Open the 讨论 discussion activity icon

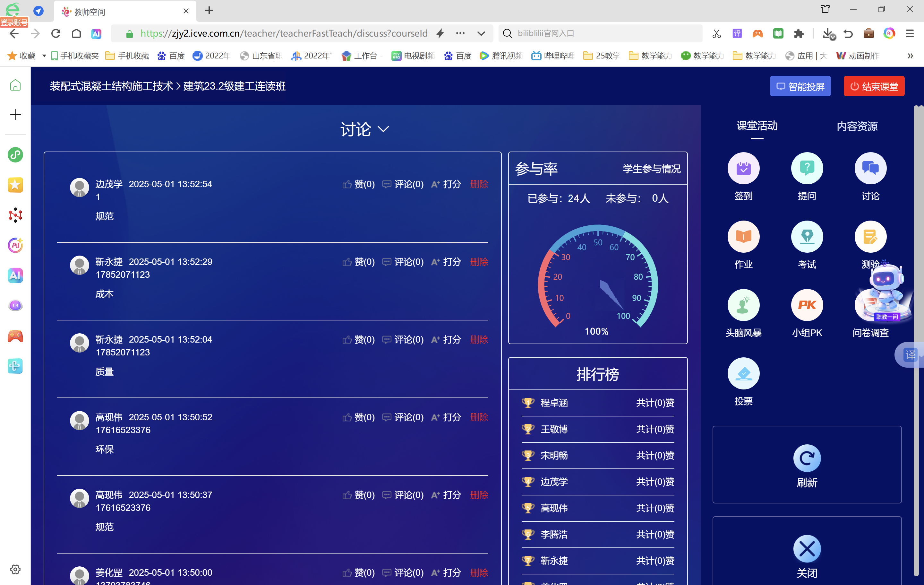(x=870, y=168)
